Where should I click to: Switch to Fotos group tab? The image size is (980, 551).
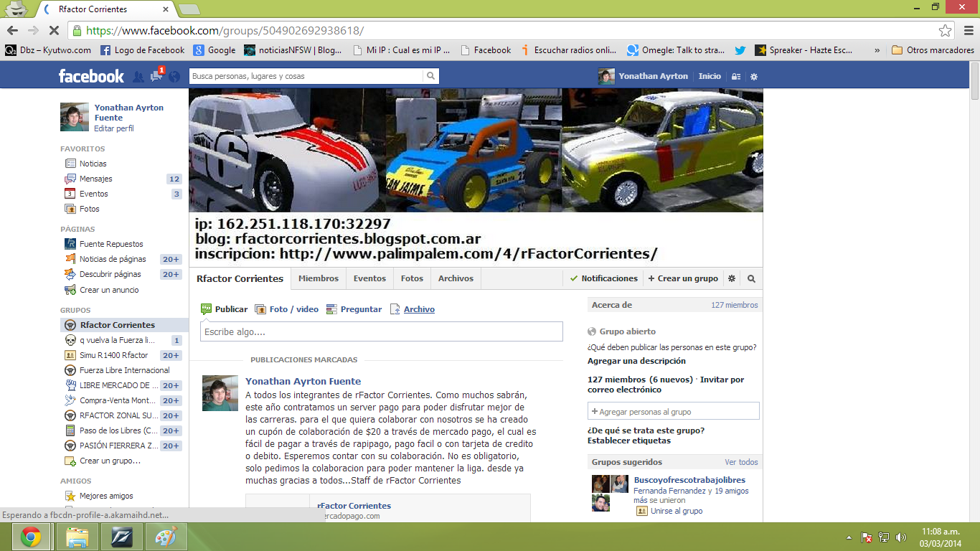click(x=412, y=278)
